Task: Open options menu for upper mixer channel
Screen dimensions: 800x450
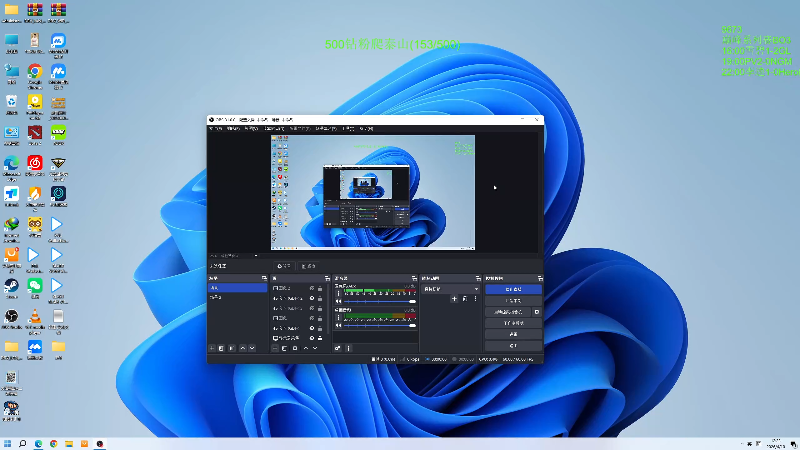Action: click(x=338, y=293)
